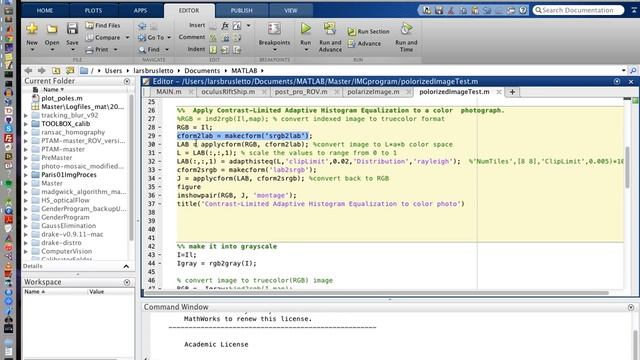Expand the GenderProgram folder

pos(26,217)
